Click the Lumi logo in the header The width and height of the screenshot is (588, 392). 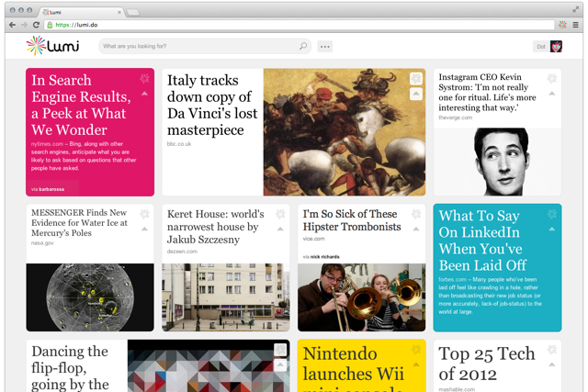[x=55, y=46]
